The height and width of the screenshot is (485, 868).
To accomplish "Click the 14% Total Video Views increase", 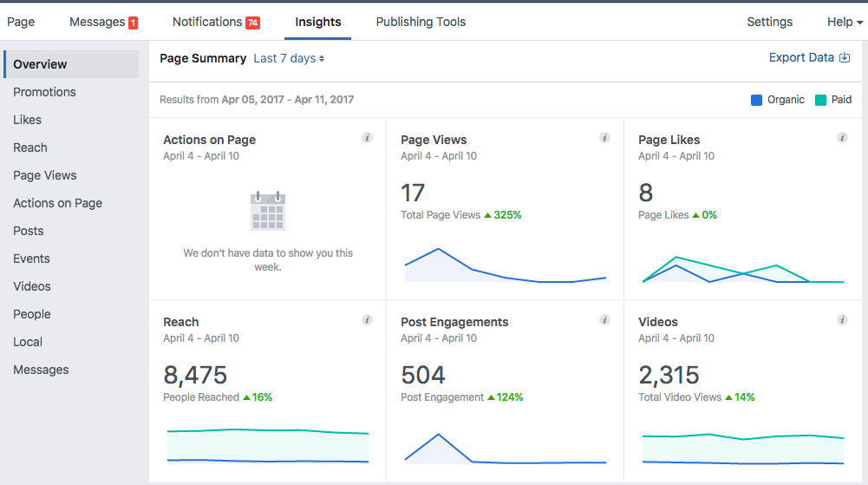I will pos(741,397).
